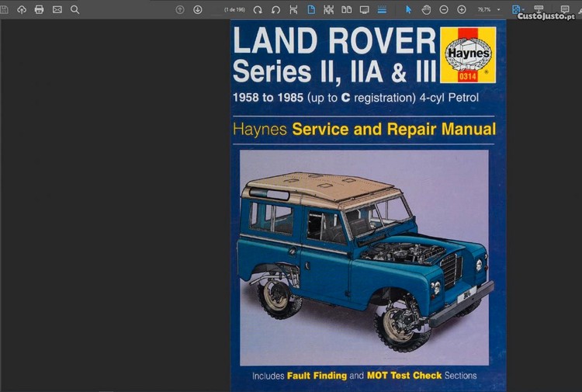This screenshot has height=392, width=582.
Task: Print the document using the printer icon
Action: 39,9
